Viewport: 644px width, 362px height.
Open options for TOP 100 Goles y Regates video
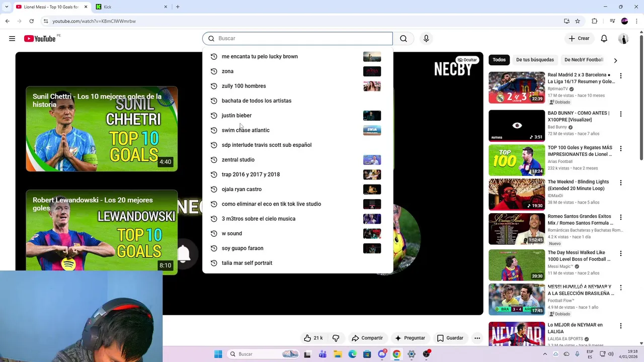click(x=620, y=149)
